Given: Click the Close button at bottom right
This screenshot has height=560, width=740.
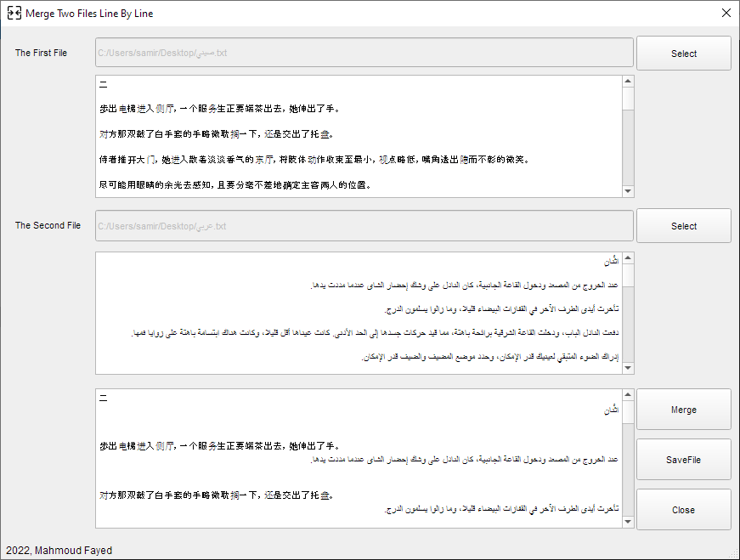Looking at the screenshot, I should point(683,510).
